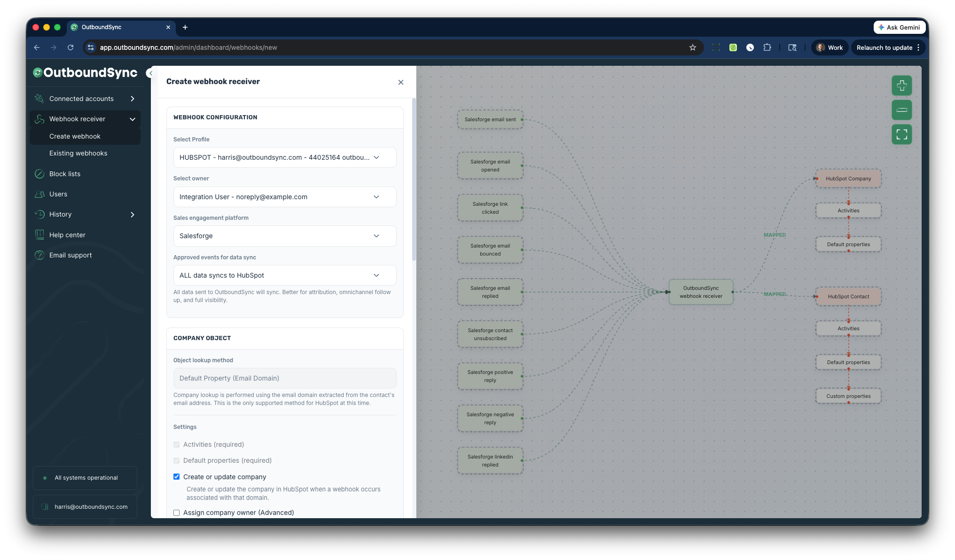Click the Email support question icon
The height and width of the screenshot is (560, 955).
pyautogui.click(x=39, y=255)
